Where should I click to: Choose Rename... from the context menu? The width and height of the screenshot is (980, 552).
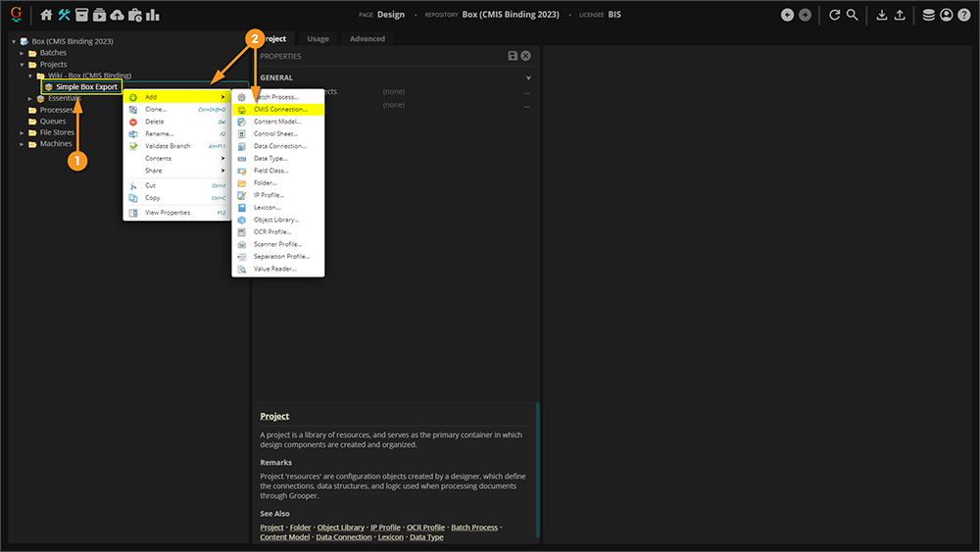[177, 133]
